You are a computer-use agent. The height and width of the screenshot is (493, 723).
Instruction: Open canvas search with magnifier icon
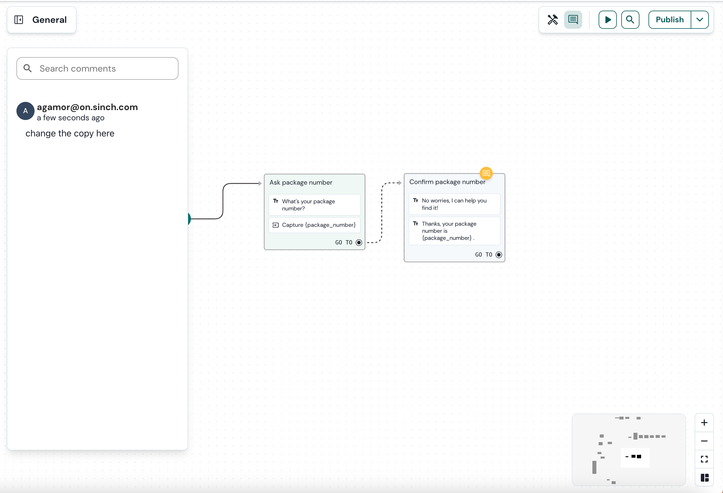pos(630,20)
